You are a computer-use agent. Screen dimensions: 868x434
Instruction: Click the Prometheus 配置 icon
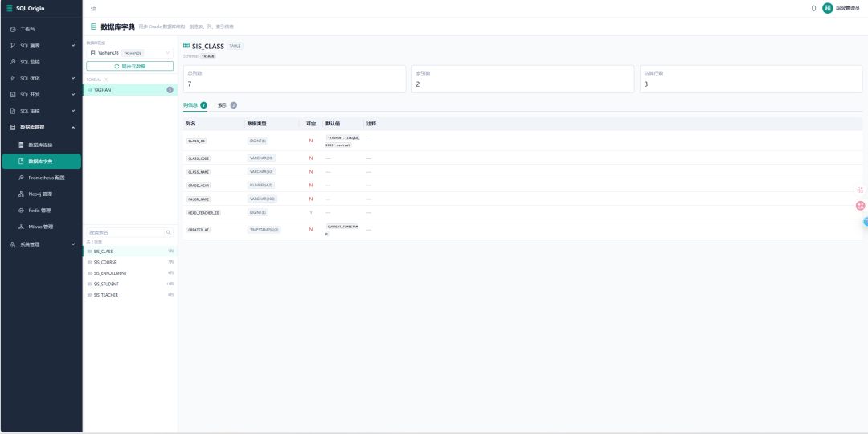[21, 178]
